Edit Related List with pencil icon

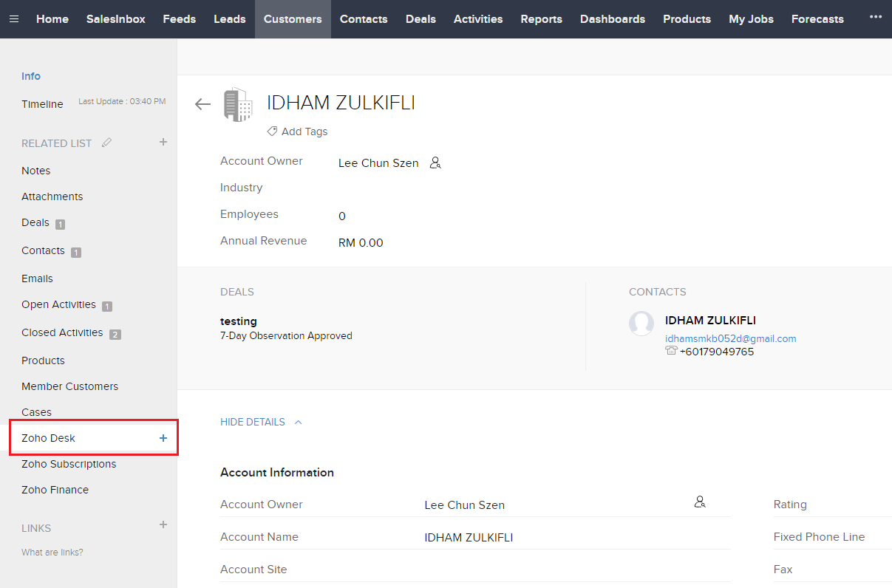pos(107,143)
